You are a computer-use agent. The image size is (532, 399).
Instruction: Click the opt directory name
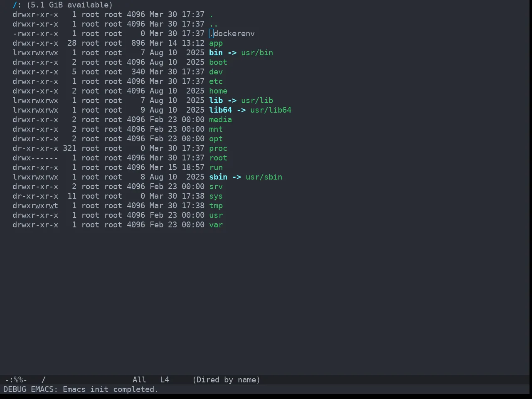216,139
